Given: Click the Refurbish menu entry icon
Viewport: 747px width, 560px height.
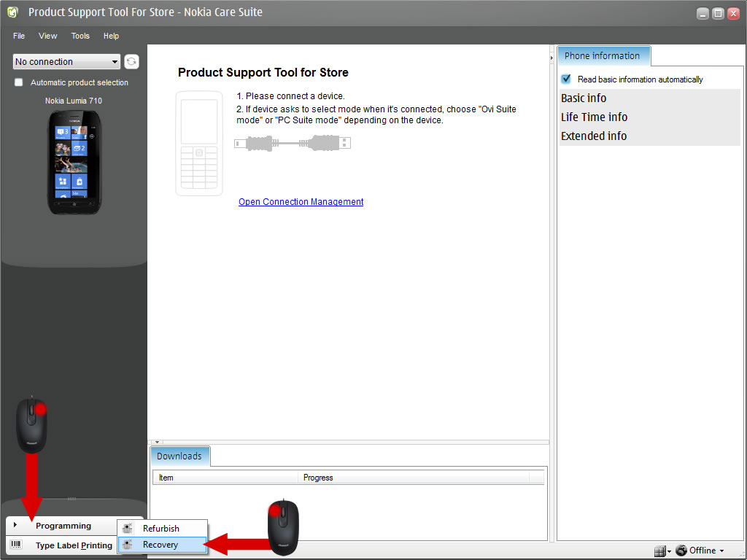Looking at the screenshot, I should pos(128,528).
